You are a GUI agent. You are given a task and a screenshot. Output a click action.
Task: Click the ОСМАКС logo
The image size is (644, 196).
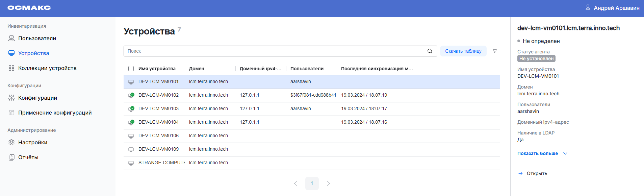(x=29, y=8)
